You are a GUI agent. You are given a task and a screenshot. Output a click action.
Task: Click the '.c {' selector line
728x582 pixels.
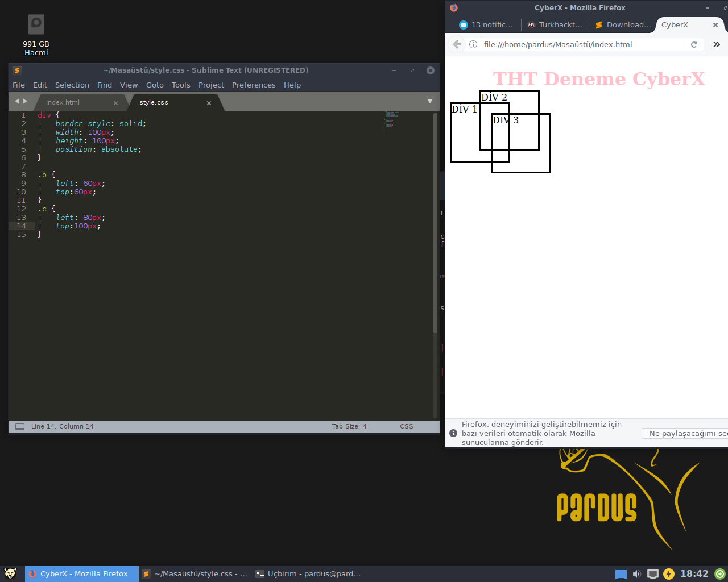coord(47,209)
